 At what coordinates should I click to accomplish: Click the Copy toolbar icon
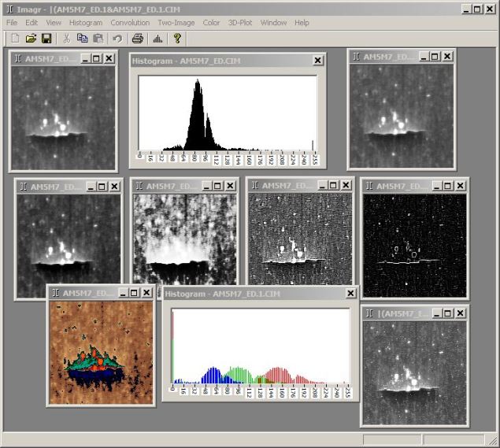[82, 39]
